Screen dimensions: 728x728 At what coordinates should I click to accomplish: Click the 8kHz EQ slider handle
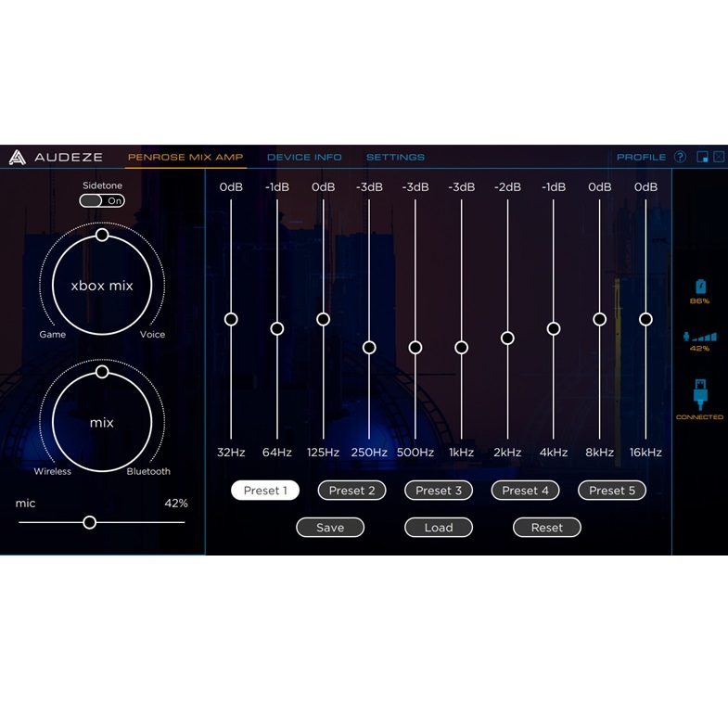pos(599,319)
